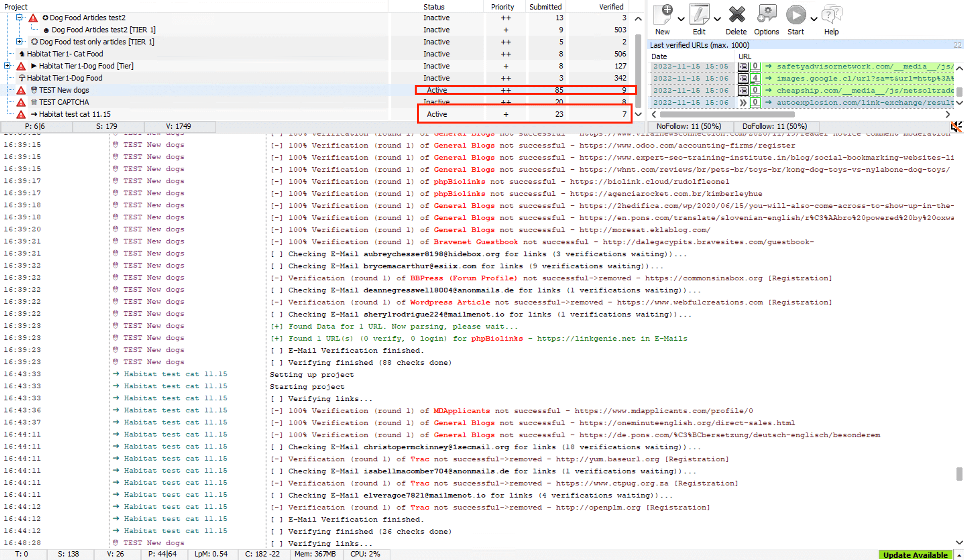Sort by the Submitted column header

[545, 6]
